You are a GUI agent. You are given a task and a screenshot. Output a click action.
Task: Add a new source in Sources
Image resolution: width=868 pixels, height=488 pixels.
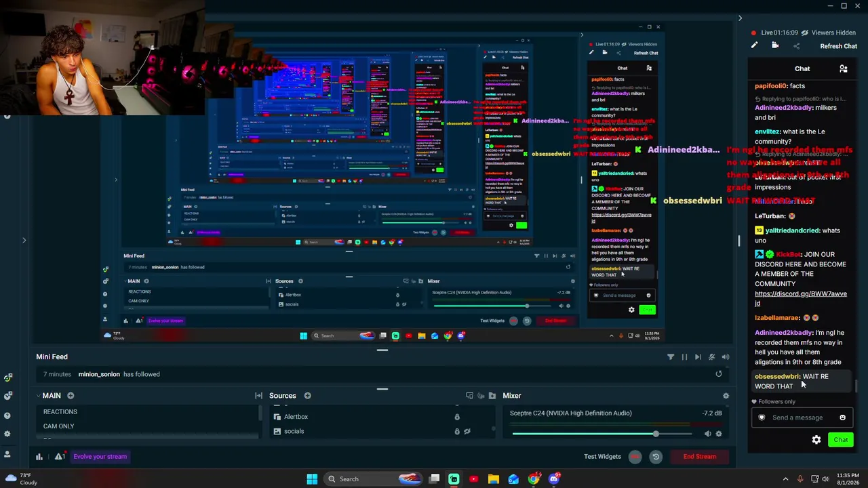point(307,396)
